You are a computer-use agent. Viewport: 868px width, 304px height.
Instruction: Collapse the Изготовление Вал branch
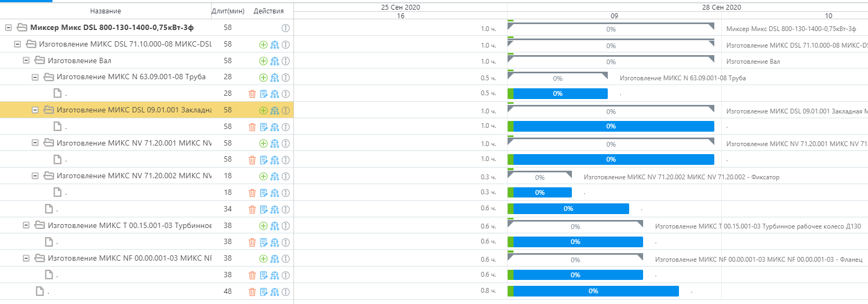(26, 60)
